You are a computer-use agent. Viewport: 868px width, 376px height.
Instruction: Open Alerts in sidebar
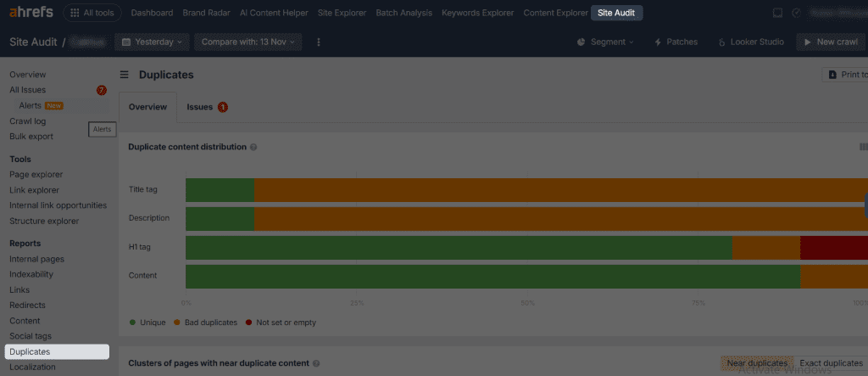tap(30, 105)
